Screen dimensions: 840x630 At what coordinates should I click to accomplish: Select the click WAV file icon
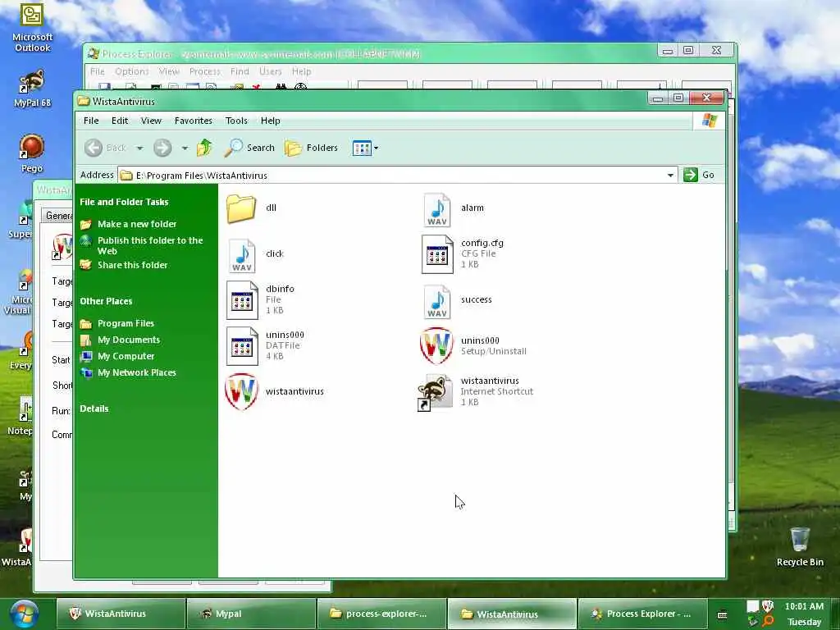pyautogui.click(x=242, y=256)
